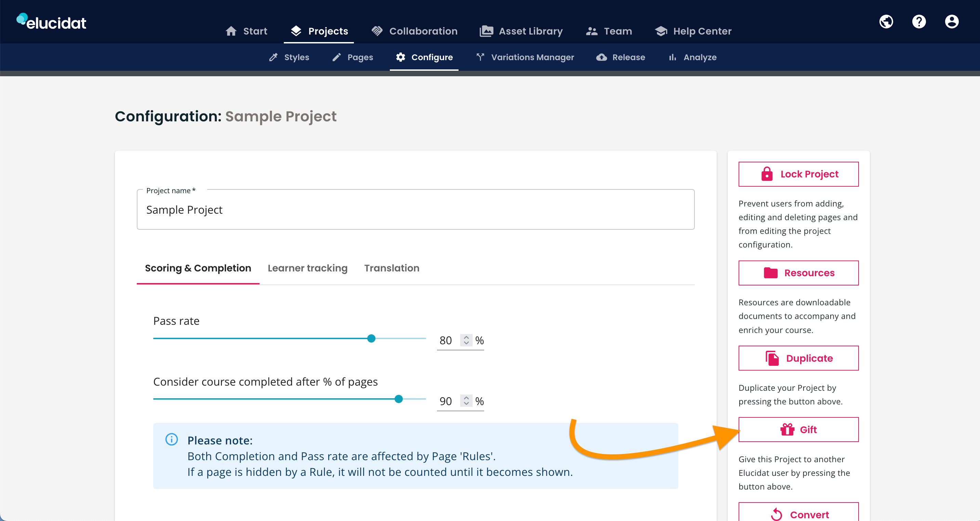980x521 pixels.
Task: Click the Gift button
Action: click(x=798, y=430)
